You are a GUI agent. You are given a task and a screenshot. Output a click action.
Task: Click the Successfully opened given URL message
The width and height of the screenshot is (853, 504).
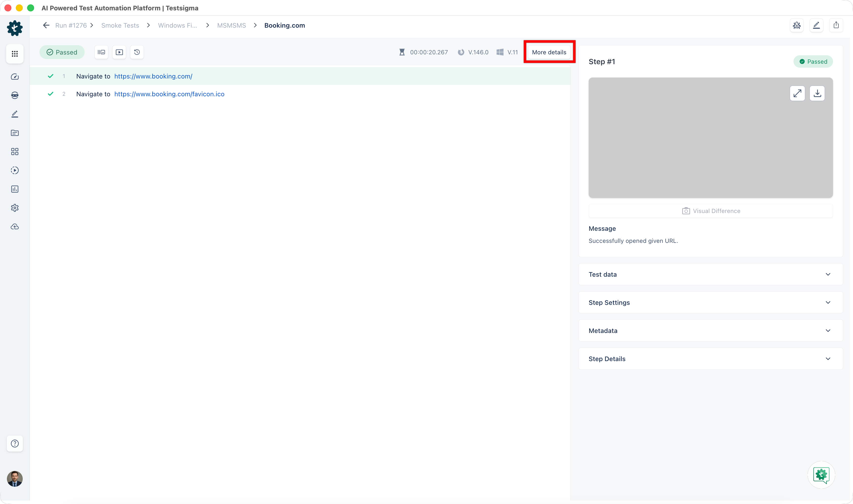pyautogui.click(x=633, y=241)
